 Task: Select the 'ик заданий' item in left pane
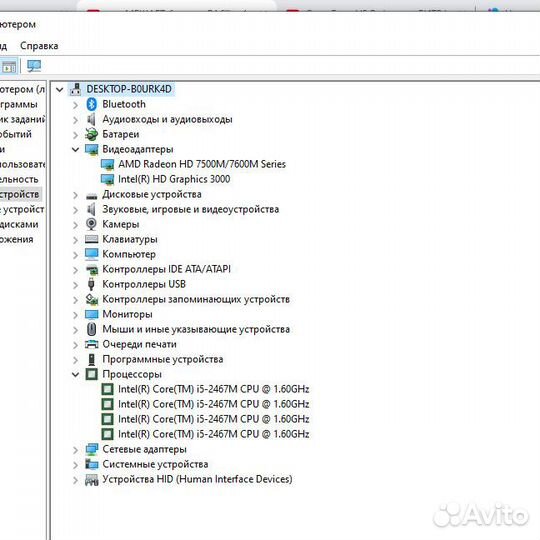(x=23, y=119)
